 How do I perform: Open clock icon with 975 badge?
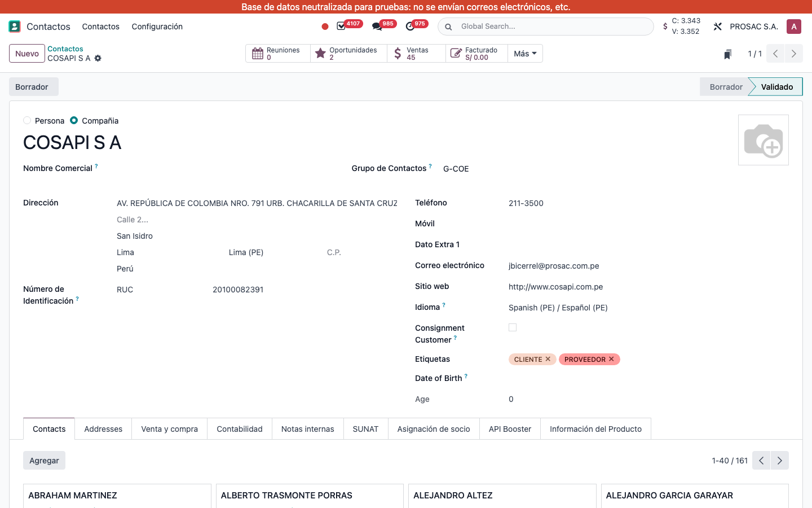point(410,27)
